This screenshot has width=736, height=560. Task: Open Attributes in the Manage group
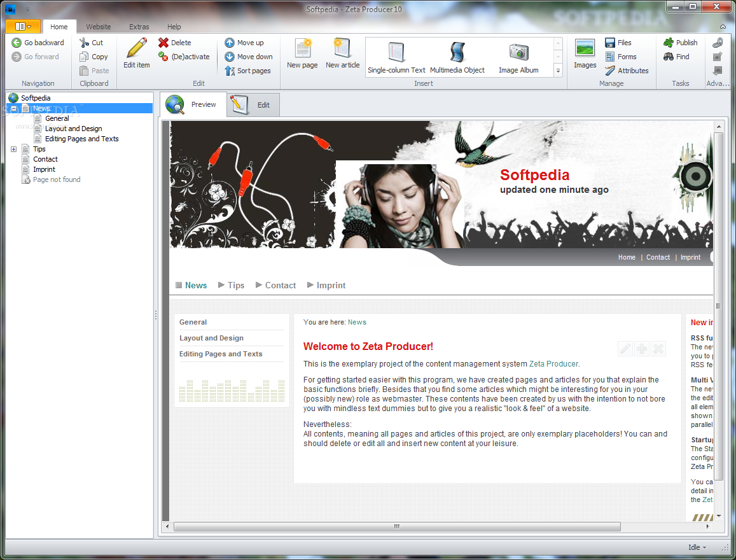tap(627, 71)
